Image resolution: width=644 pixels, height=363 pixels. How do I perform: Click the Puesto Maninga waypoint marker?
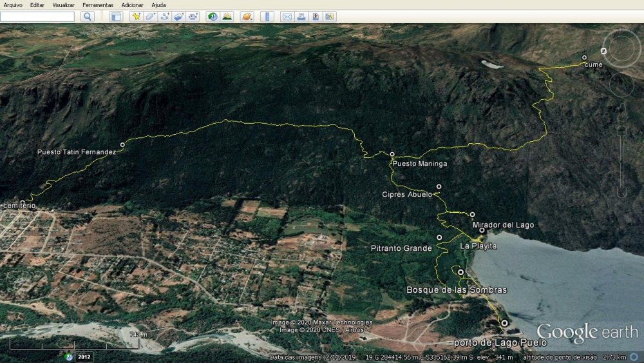[x=392, y=154]
